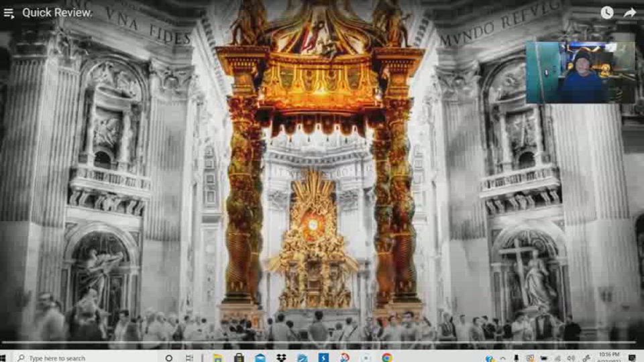Open Task View in the taskbar

190,357
